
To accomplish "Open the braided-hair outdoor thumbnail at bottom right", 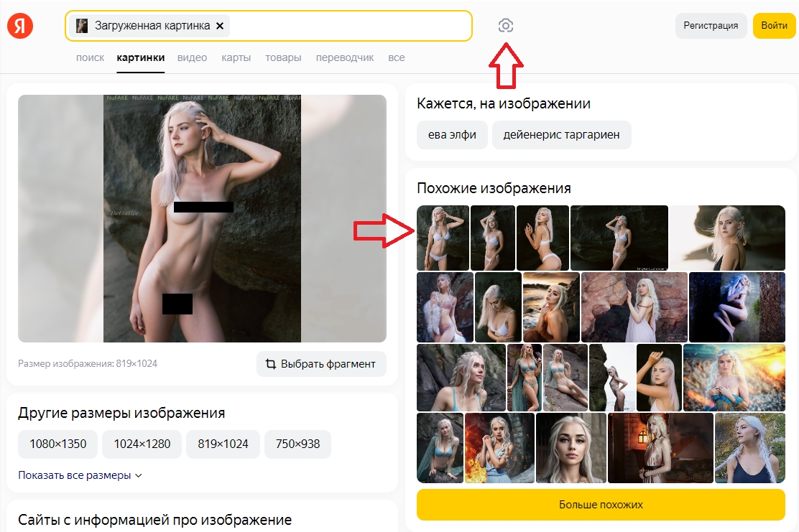I will [x=750, y=448].
